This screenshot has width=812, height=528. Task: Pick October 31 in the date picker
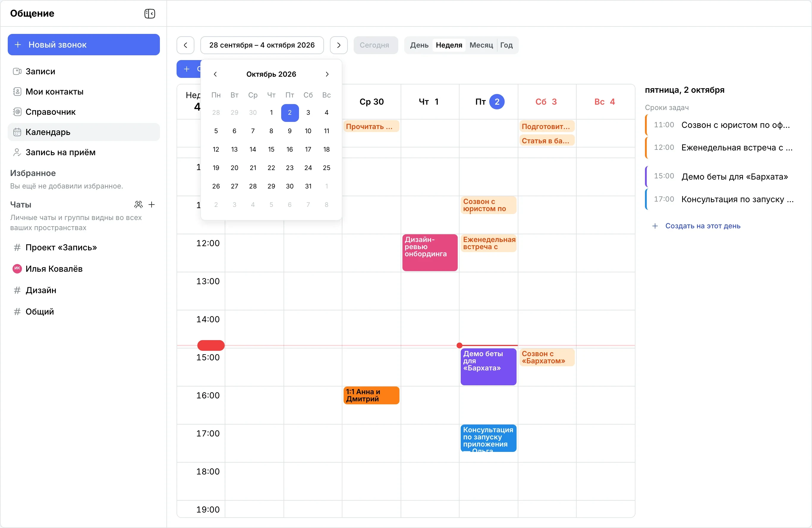point(308,186)
